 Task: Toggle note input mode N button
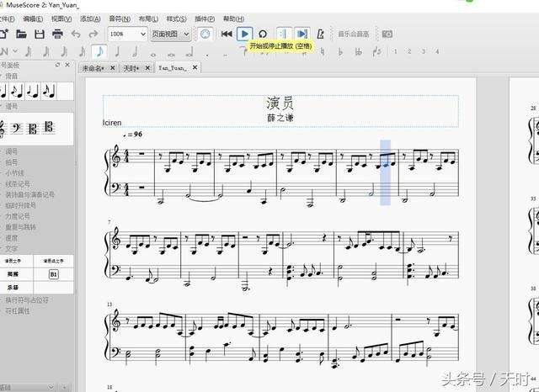click(4, 52)
